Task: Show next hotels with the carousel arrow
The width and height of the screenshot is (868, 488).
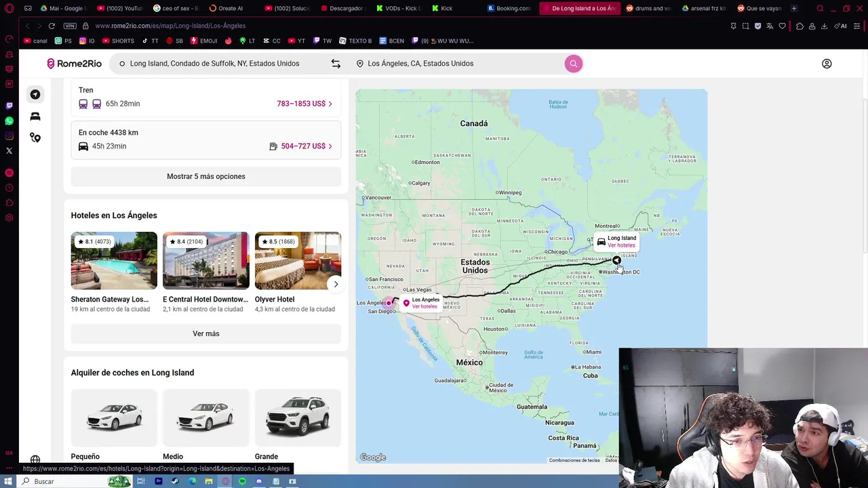Action: [336, 285]
